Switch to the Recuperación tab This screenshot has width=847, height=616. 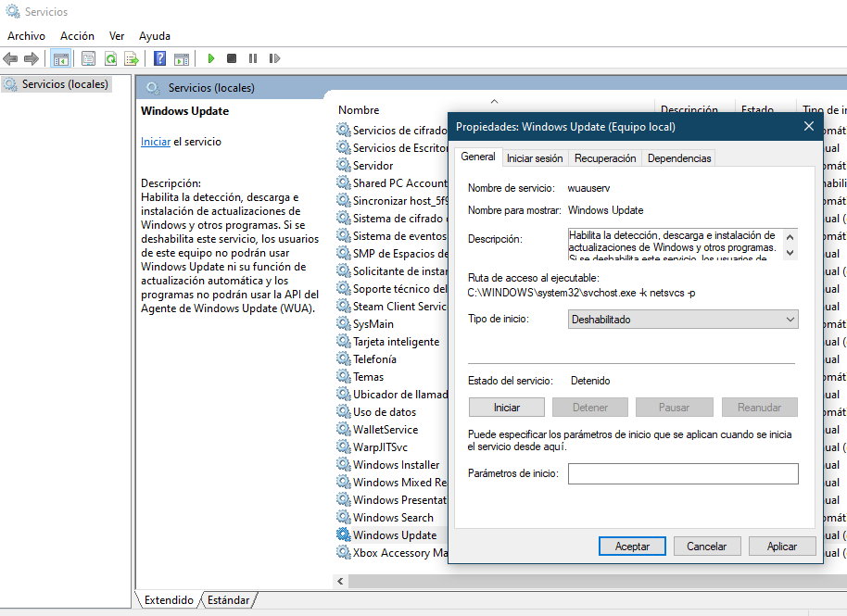pos(604,158)
